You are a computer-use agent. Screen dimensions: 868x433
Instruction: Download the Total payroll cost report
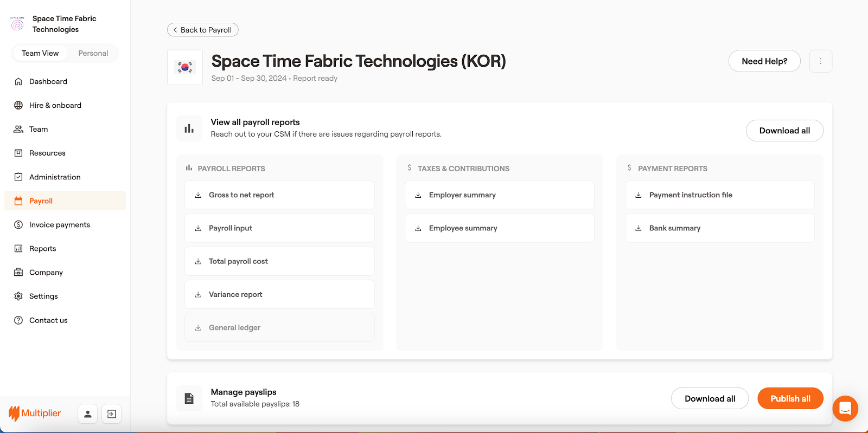(279, 261)
